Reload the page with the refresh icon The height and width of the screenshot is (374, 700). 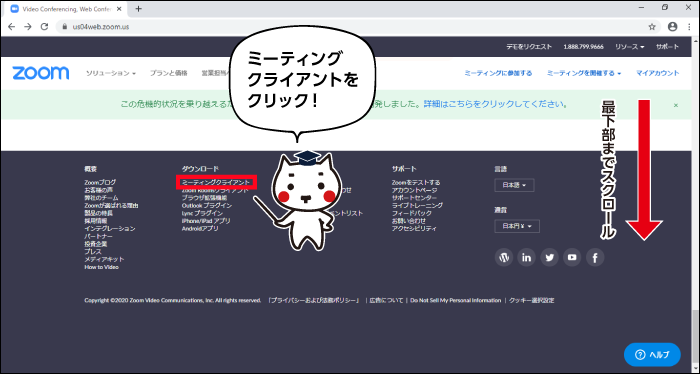point(44,27)
